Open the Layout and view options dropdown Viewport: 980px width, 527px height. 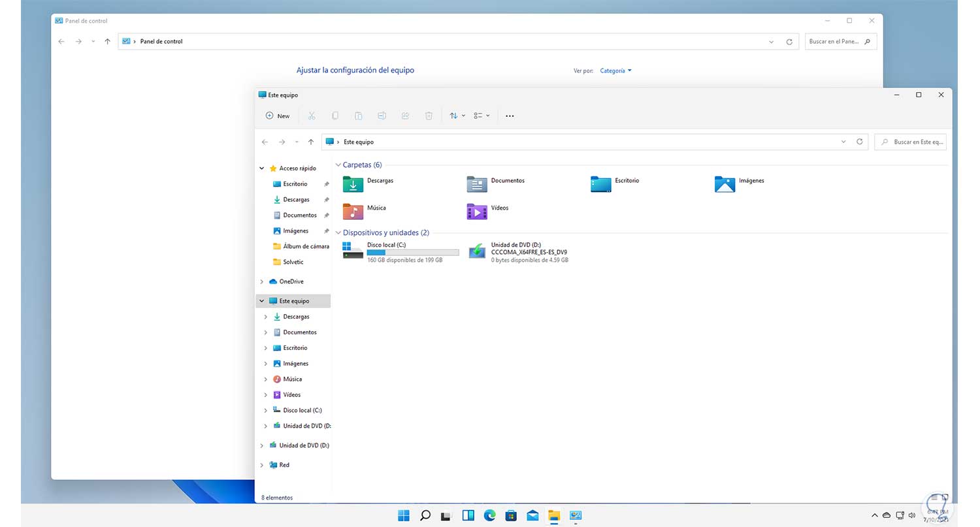[482, 116]
